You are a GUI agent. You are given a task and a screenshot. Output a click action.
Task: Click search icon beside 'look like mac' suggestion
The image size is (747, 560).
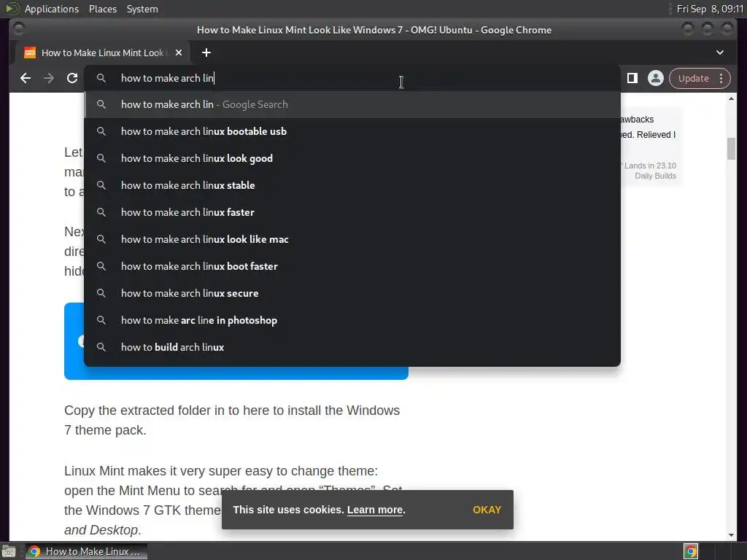(x=101, y=239)
